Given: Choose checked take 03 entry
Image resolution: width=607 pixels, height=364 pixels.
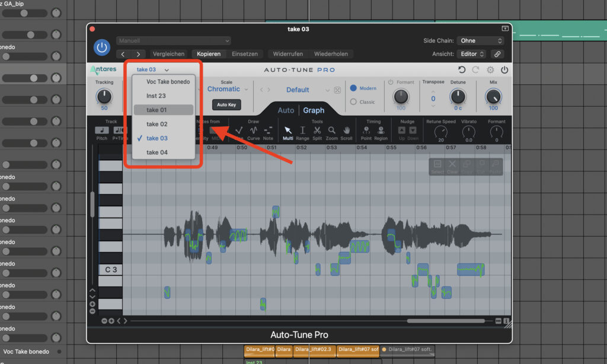Looking at the screenshot, I should click(164, 138).
